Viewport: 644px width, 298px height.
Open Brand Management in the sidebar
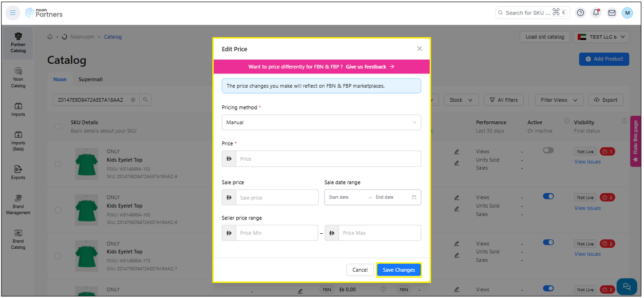click(18, 204)
